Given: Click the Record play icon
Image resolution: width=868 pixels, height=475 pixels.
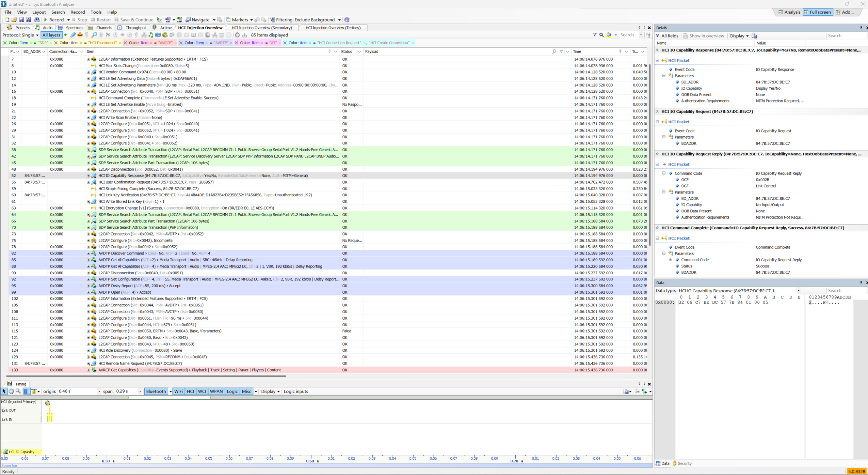Looking at the screenshot, I should click(x=45, y=20).
